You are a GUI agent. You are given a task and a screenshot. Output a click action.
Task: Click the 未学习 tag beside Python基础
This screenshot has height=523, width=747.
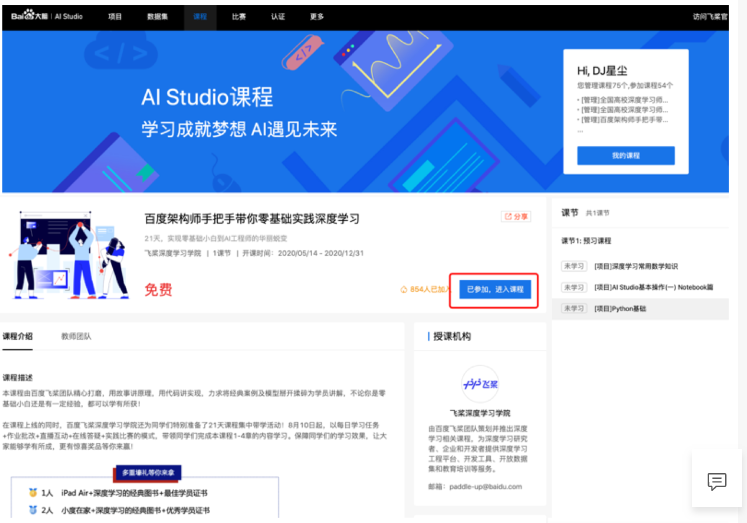[x=574, y=309]
